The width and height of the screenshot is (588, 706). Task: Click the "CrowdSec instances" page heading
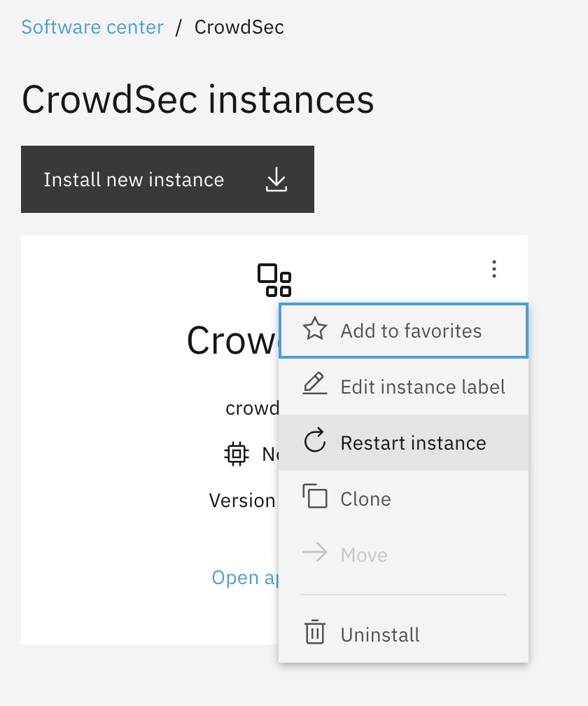pyautogui.click(x=197, y=99)
